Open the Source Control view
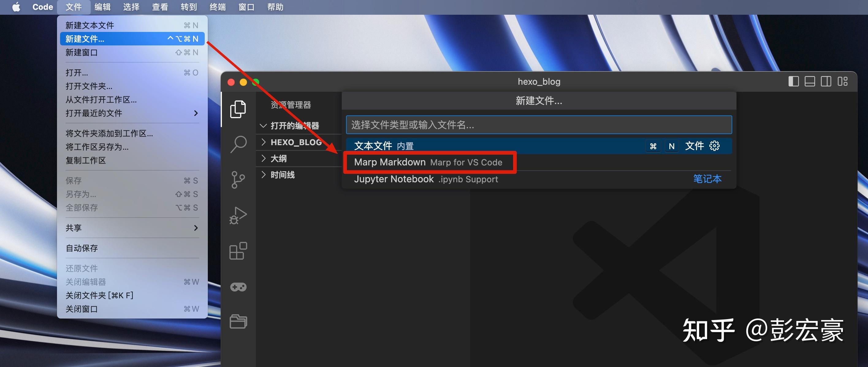 point(238,180)
